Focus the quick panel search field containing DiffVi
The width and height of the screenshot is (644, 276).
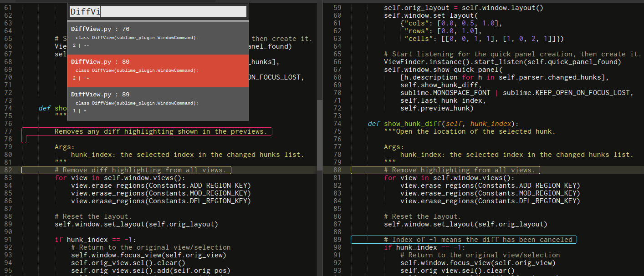click(158, 12)
